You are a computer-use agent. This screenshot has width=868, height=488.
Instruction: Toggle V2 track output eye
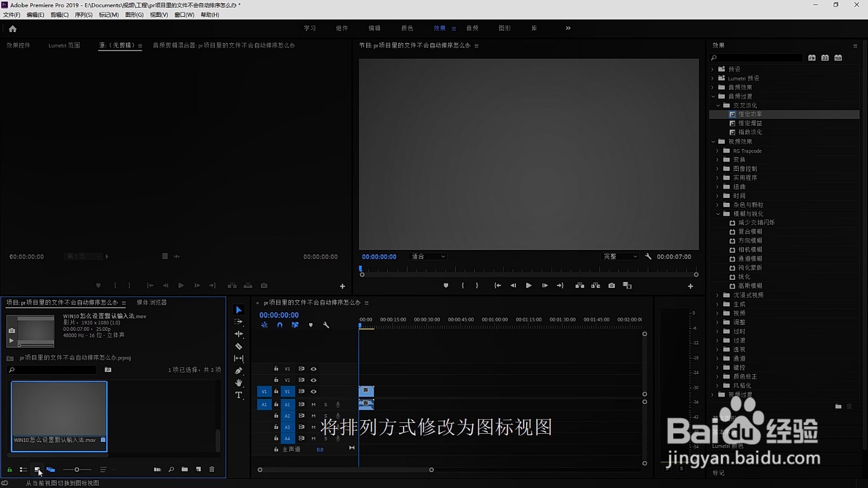(314, 380)
